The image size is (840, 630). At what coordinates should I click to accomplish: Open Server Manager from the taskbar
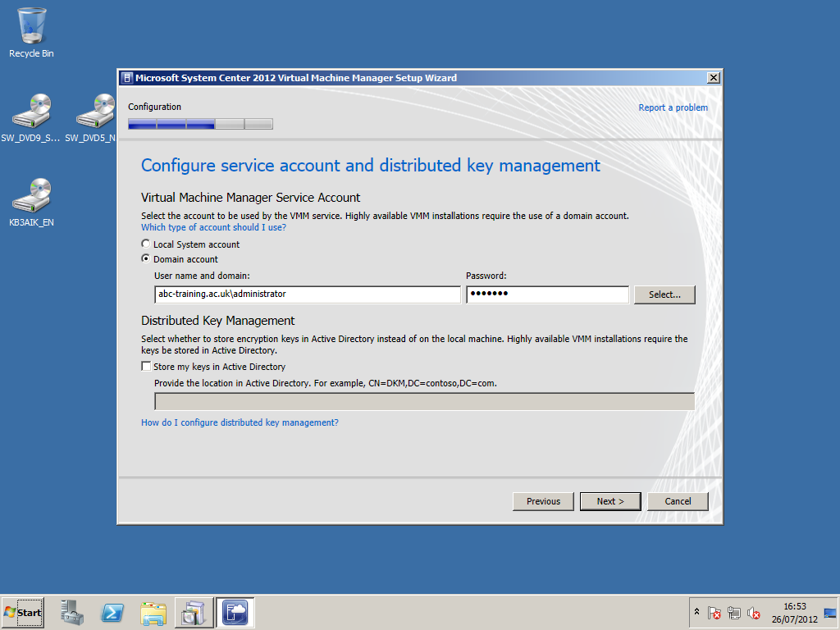click(72, 612)
